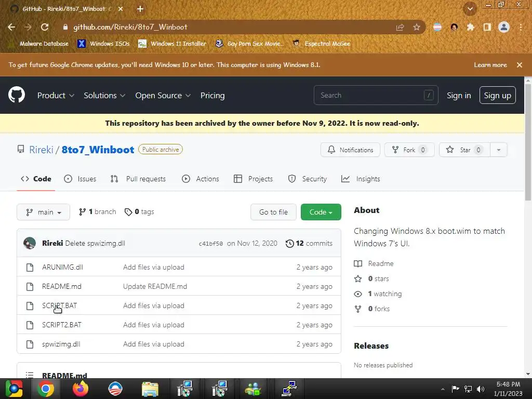The width and height of the screenshot is (532, 399).
Task: Click the Notifications bell button
Action: click(x=350, y=150)
